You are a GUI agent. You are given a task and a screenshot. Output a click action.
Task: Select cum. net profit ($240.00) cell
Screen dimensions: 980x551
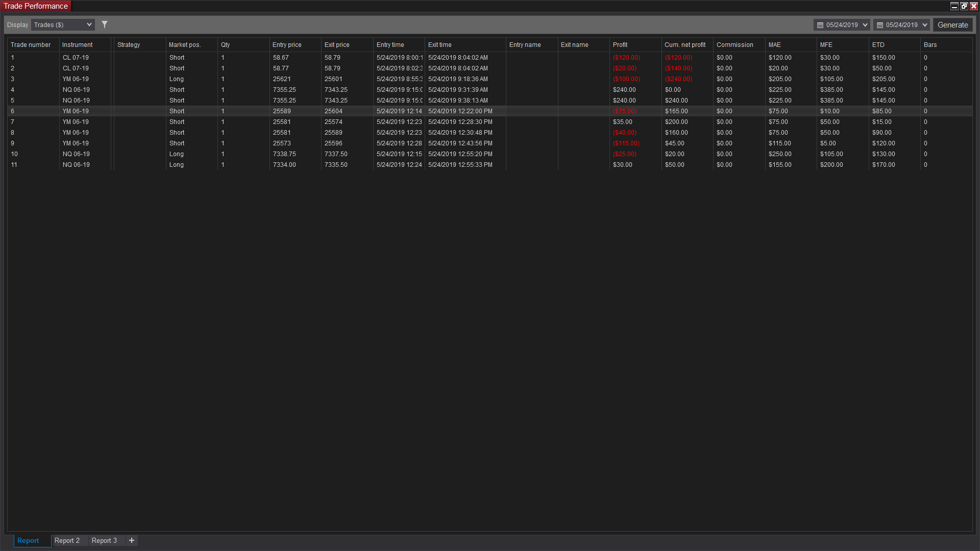point(678,79)
